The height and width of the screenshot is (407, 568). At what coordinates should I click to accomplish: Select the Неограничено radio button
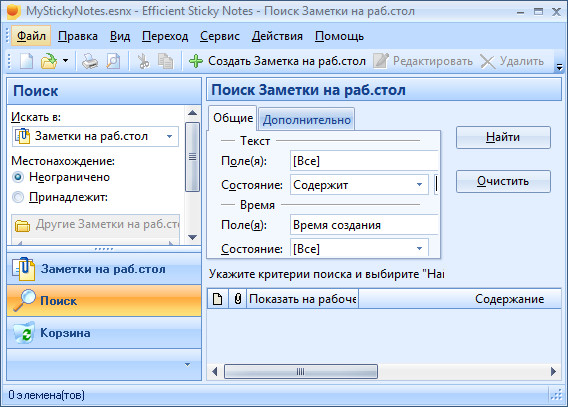17,177
